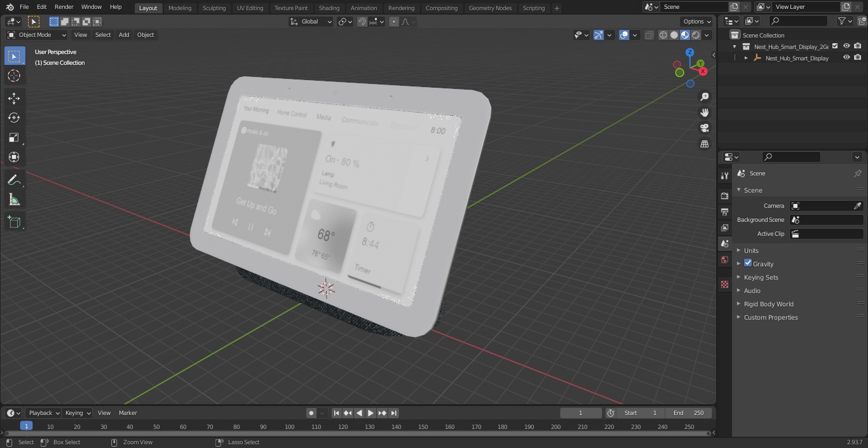Toggle proportional editing
Viewport: 868px width, 448px height.
tap(394, 22)
